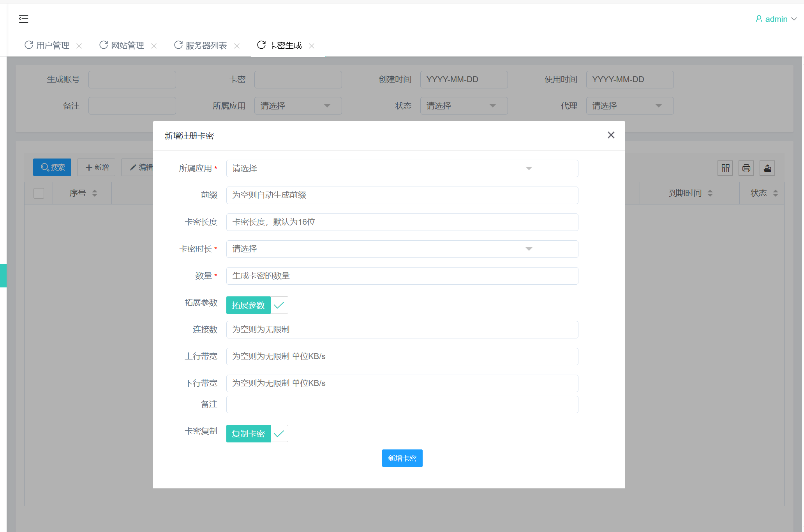This screenshot has width=804, height=532.
Task: Open the admin user menu
Action: pos(776,19)
